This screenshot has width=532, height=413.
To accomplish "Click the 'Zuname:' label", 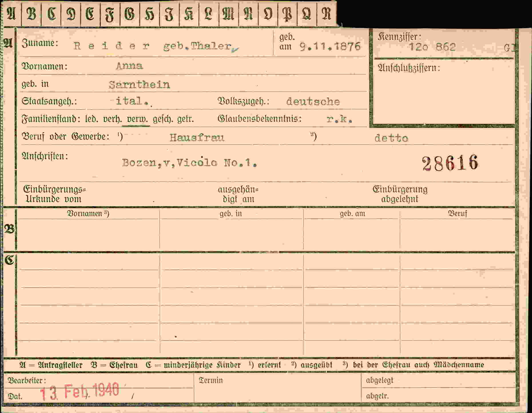I will point(40,43).
